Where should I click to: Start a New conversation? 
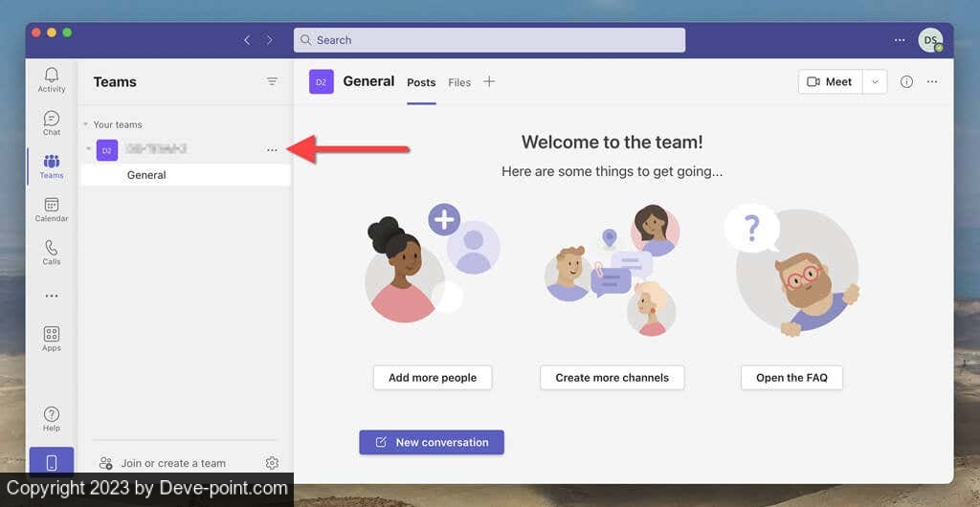(x=432, y=442)
